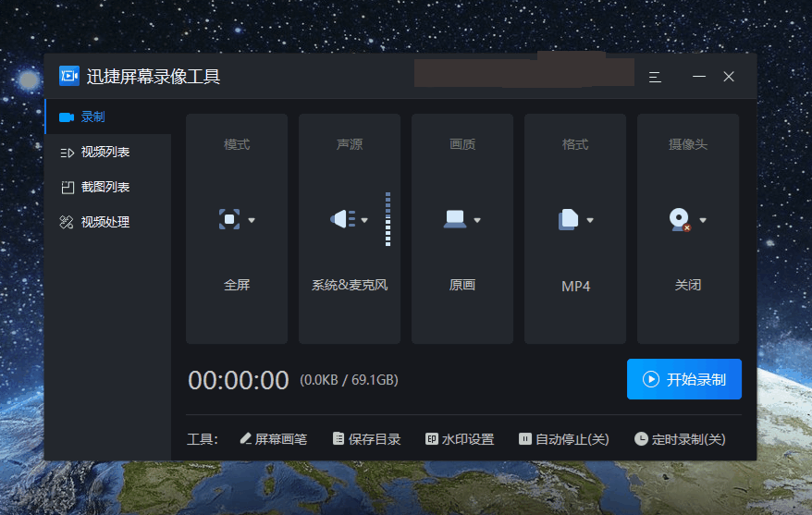The width and height of the screenshot is (812, 515).
Task: Expand the 模式 dropdown arrow
Action: [252, 220]
